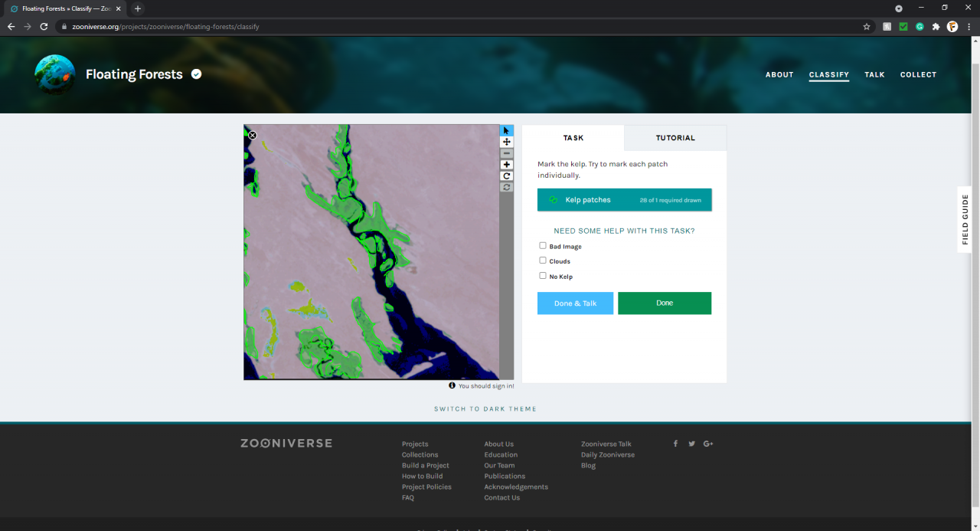
Task: Open footer Education link
Action: 501,455
